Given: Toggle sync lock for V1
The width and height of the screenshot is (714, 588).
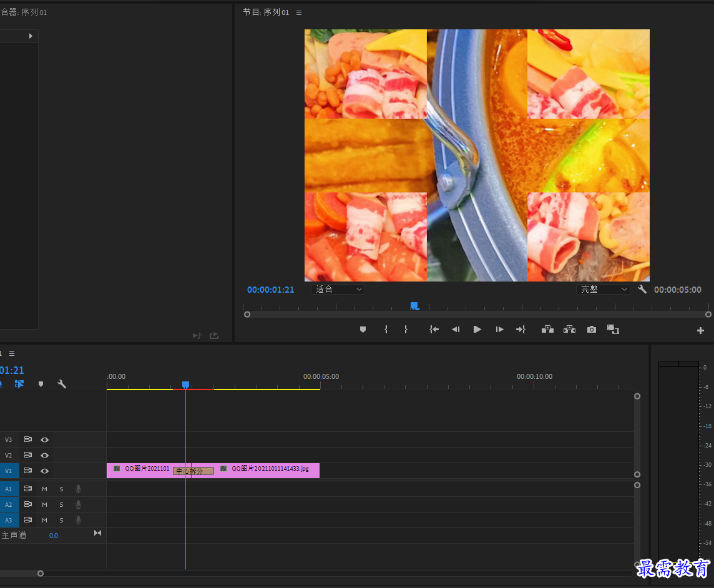Looking at the screenshot, I should (x=28, y=471).
